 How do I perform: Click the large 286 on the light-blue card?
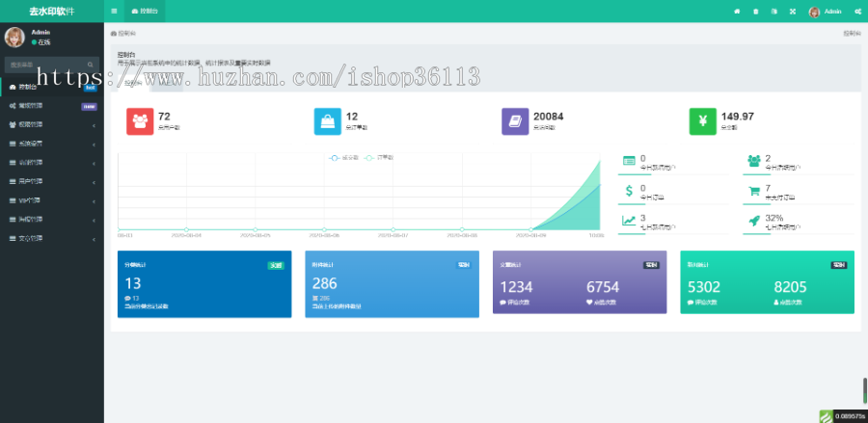tap(324, 283)
